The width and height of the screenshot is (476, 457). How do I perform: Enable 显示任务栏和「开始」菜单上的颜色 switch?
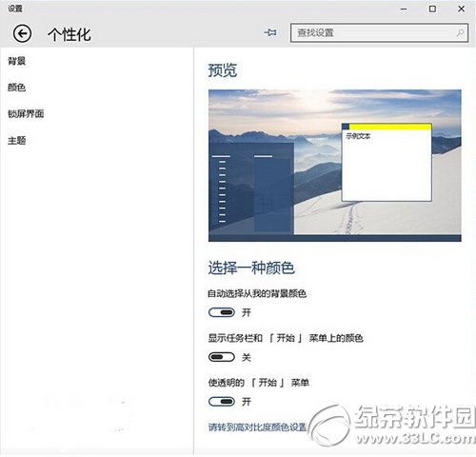click(222, 357)
